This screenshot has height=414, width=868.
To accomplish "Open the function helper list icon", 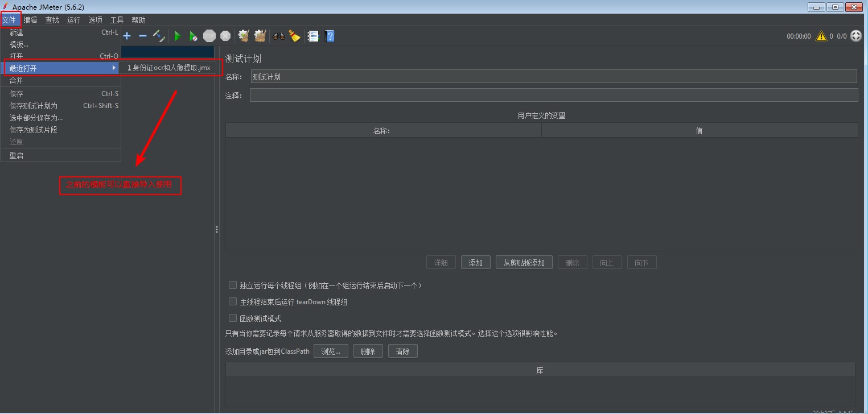I will (x=313, y=36).
